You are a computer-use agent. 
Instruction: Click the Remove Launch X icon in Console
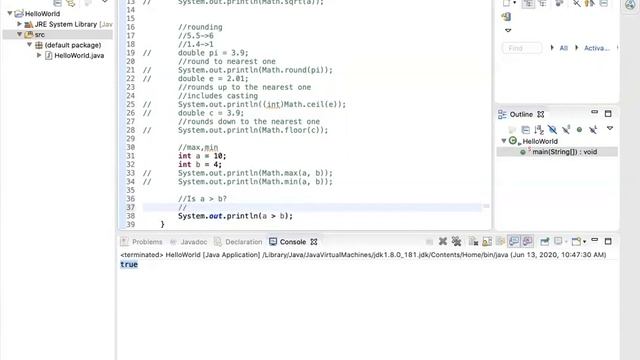click(x=443, y=242)
